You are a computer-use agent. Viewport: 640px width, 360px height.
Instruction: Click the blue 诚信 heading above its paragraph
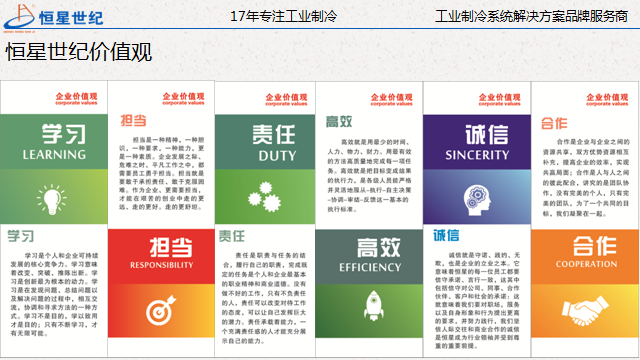(x=446, y=235)
